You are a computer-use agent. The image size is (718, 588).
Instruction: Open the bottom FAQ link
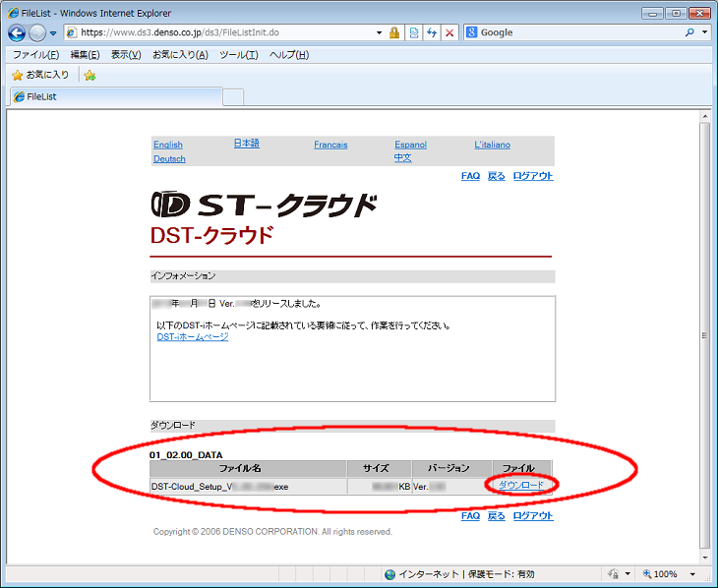470,516
